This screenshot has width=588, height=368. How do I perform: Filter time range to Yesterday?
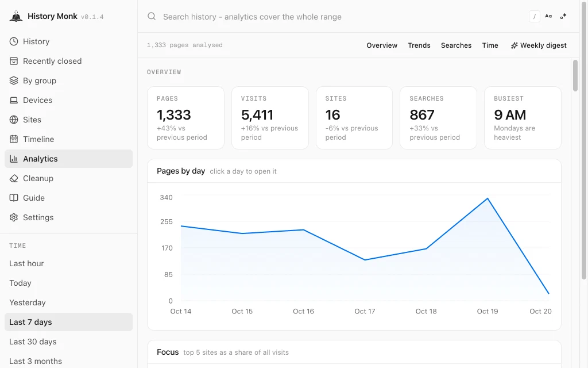(69, 302)
